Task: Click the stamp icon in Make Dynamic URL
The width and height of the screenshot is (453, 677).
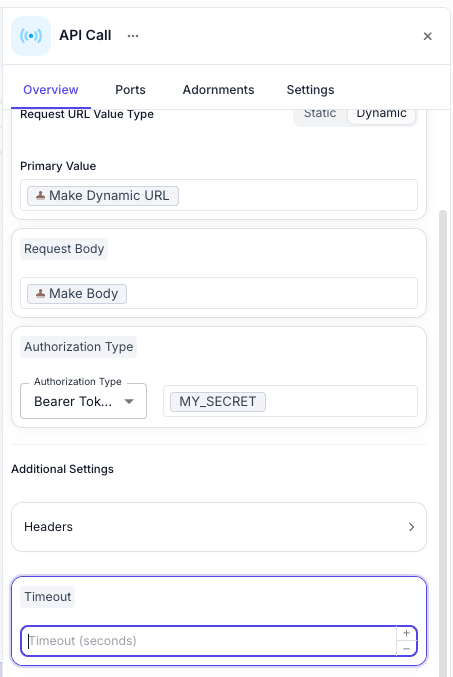Action: (x=40, y=196)
